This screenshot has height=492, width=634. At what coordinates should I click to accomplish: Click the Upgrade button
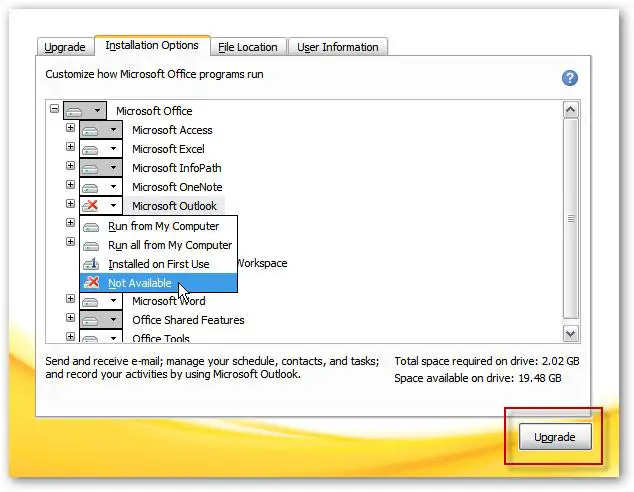click(x=555, y=437)
